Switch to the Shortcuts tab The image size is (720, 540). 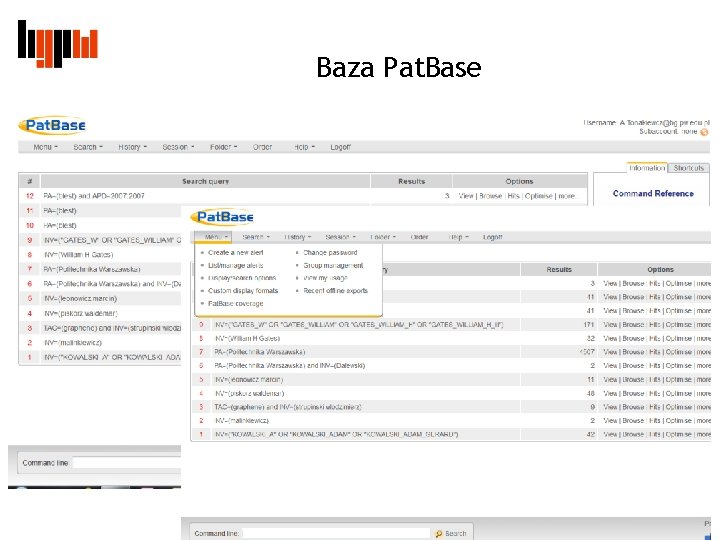coord(689,168)
